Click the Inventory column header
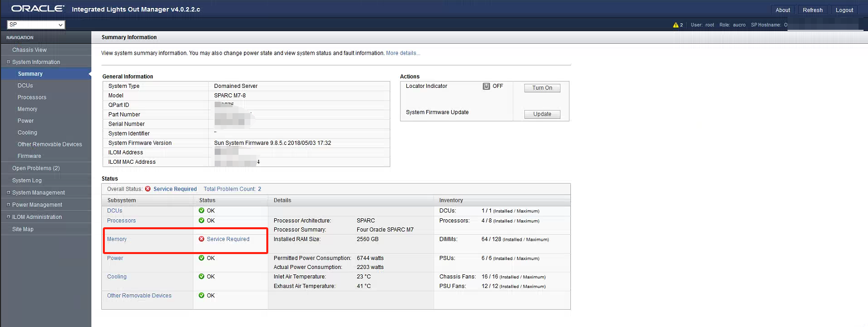868x327 pixels. point(451,200)
